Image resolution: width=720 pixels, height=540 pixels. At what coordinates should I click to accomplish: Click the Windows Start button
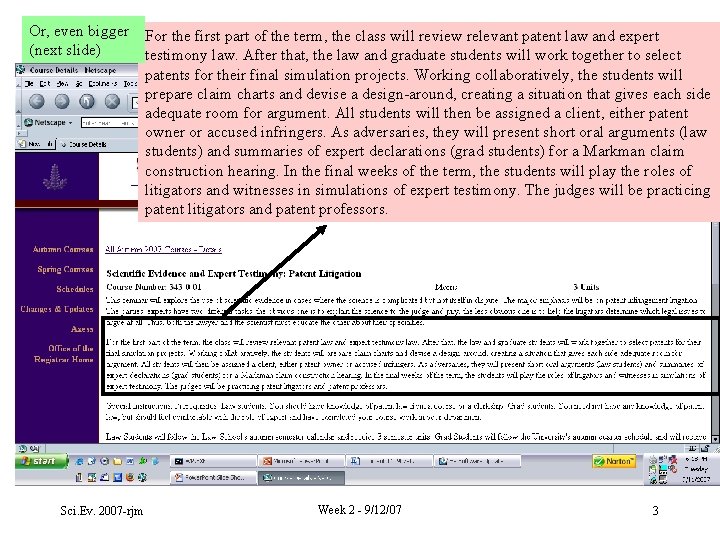(x=41, y=461)
